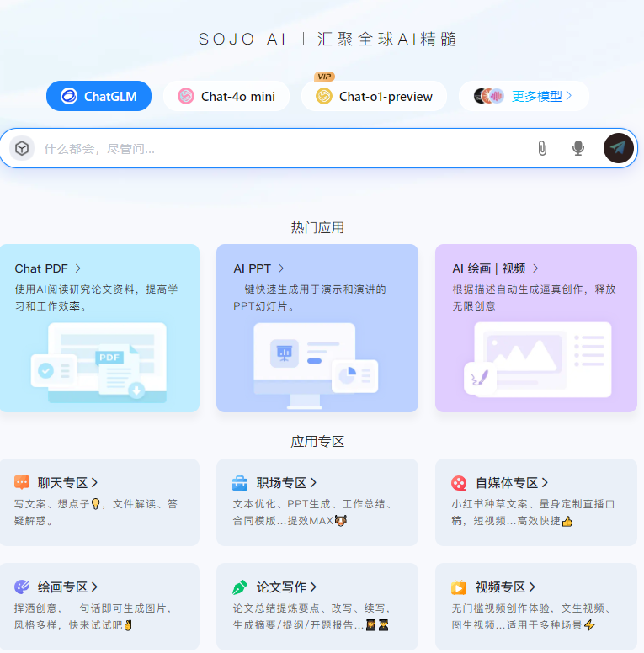Choose the Chat-o1-preview VIP model
Screen dimensions: 644x653
(374, 96)
